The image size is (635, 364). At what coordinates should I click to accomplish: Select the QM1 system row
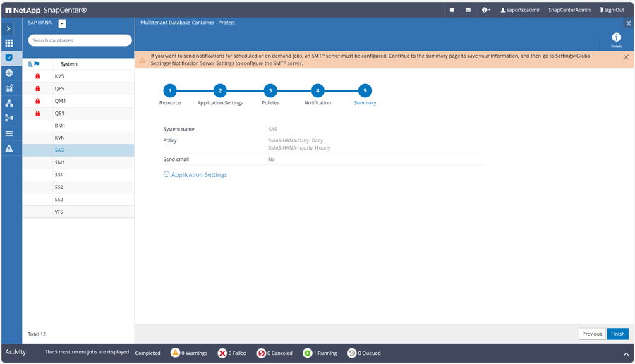click(78, 101)
